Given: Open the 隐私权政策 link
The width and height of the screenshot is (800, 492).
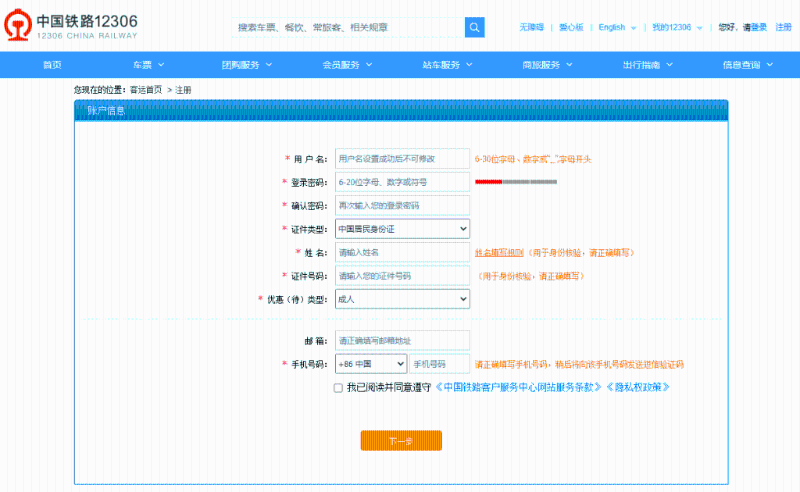Looking at the screenshot, I should point(637,388).
